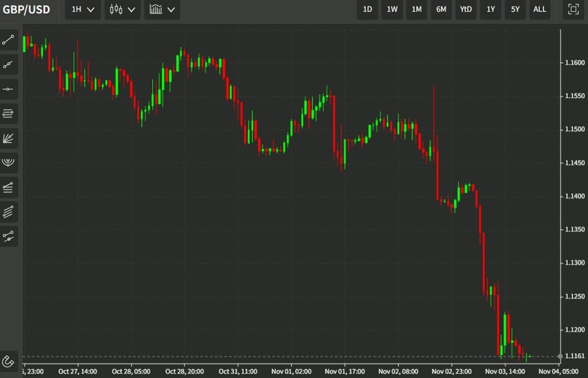Open the 1H interval dropdown

click(x=83, y=9)
